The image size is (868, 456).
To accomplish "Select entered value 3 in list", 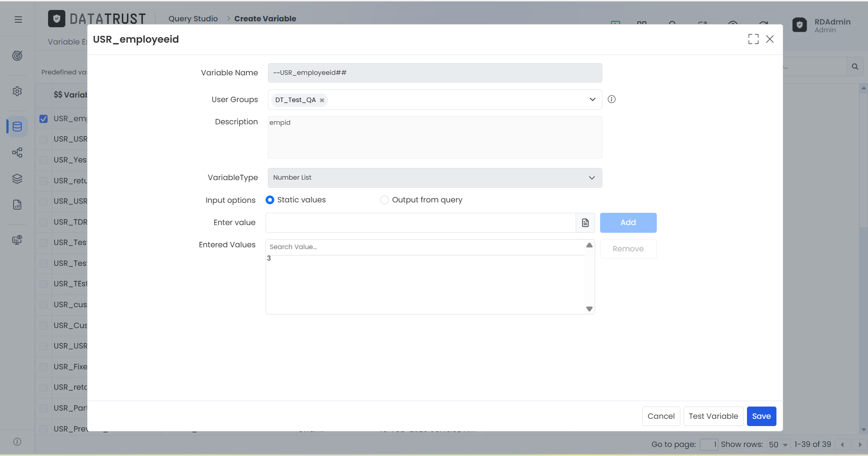I will [269, 259].
